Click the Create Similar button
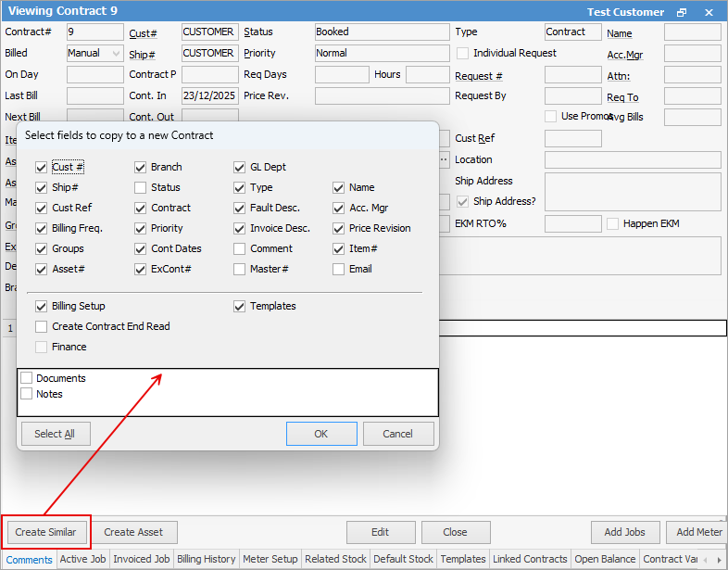The width and height of the screenshot is (728, 570). tap(46, 532)
